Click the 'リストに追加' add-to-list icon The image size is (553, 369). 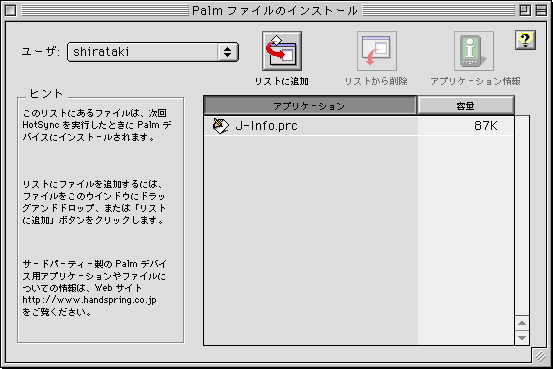point(282,51)
